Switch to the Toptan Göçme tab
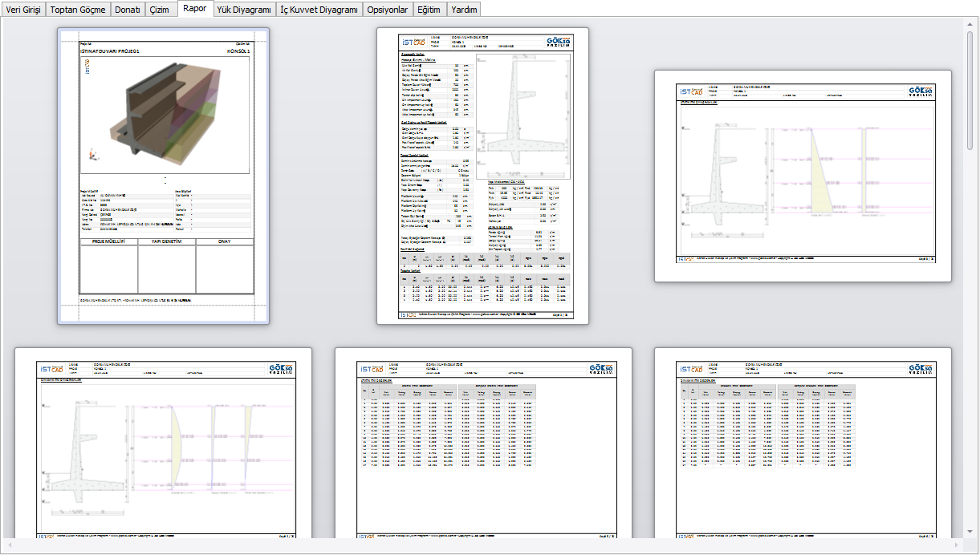The height and width of the screenshot is (555, 980). 78,10
